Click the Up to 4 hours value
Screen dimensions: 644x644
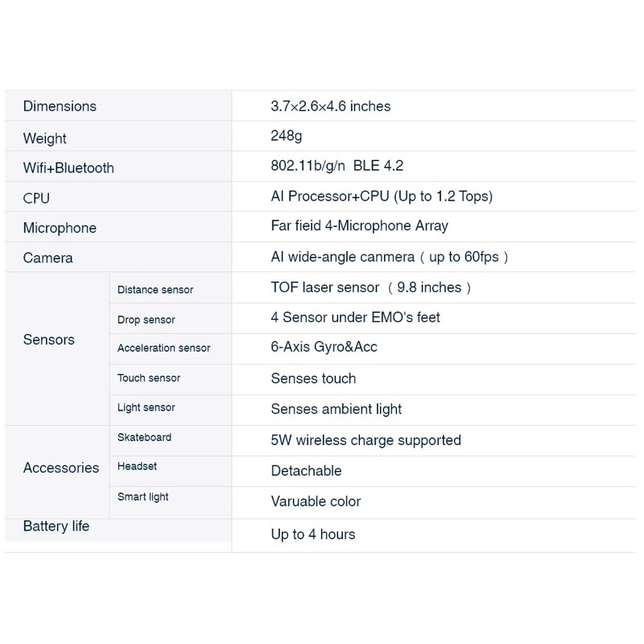[x=313, y=535]
